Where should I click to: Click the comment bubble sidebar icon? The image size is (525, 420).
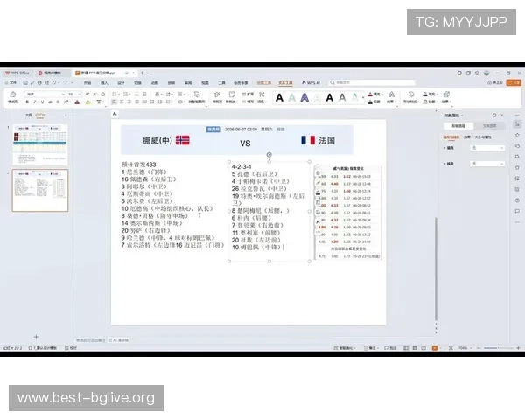pos(517,212)
